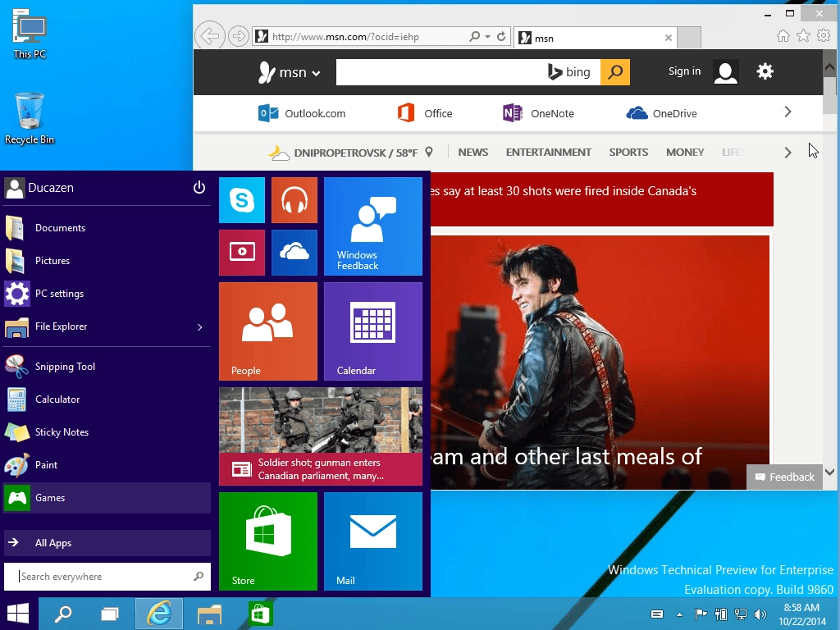This screenshot has width=840, height=630.
Task: Open the Store tile
Action: [x=268, y=541]
